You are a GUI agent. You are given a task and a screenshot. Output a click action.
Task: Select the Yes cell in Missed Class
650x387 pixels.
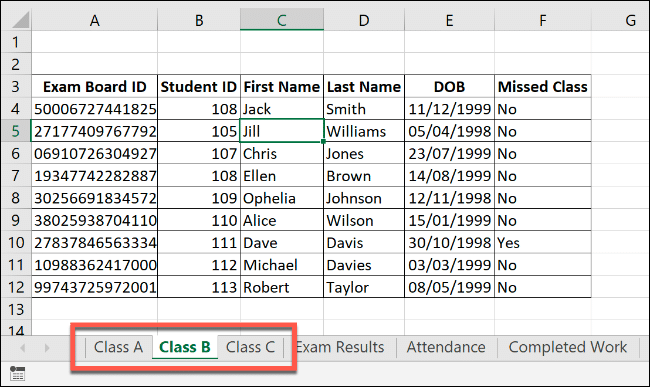543,242
